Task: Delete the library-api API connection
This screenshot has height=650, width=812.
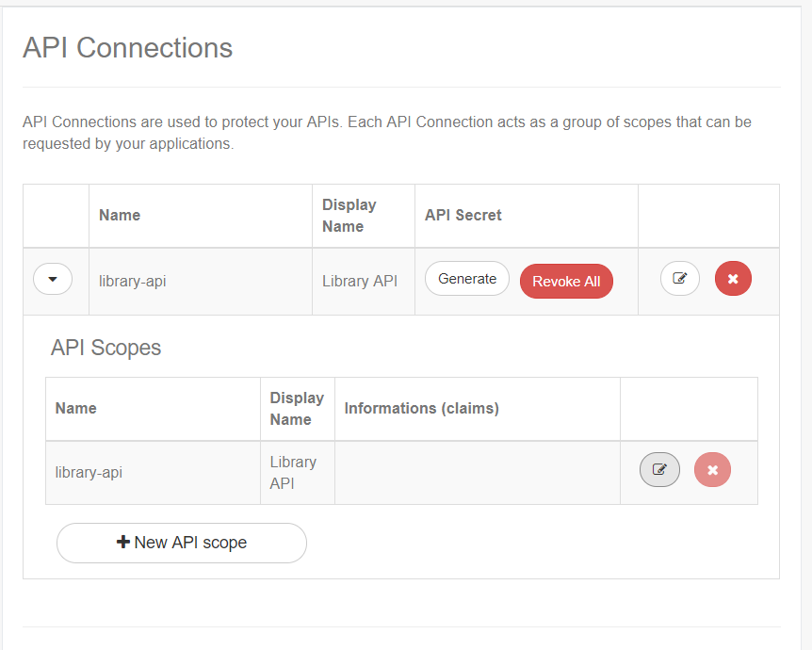Action: click(x=733, y=279)
